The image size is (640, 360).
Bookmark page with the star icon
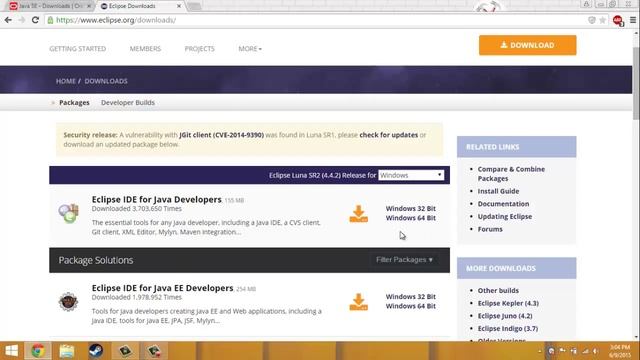click(x=602, y=20)
